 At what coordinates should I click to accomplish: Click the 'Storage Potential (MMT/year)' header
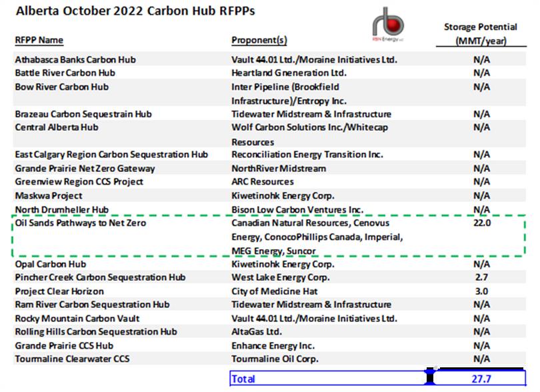(x=481, y=34)
